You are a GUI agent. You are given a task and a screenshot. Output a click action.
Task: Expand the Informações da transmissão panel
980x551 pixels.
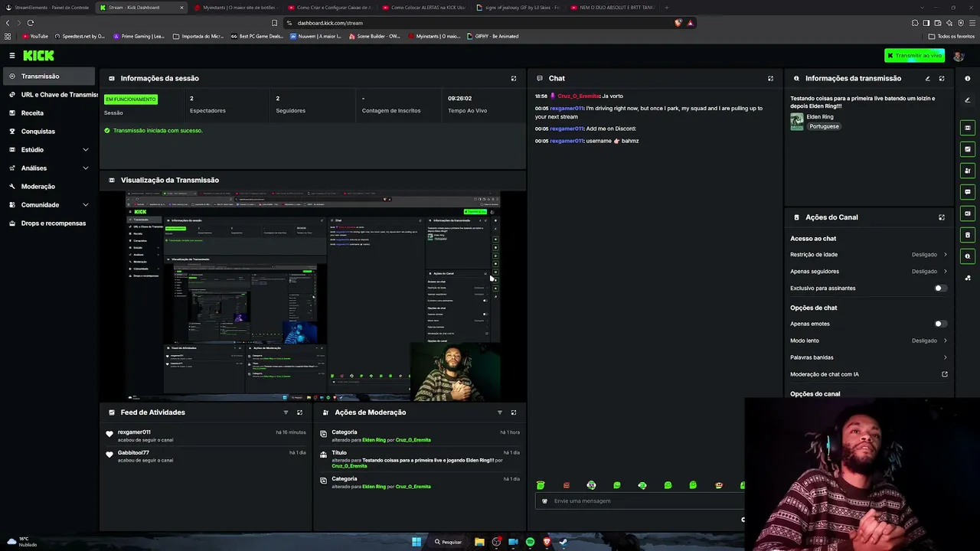(942, 78)
